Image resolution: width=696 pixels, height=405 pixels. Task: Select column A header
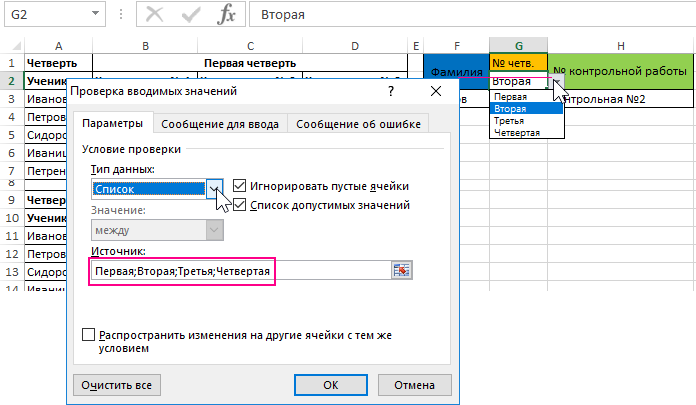point(59,46)
